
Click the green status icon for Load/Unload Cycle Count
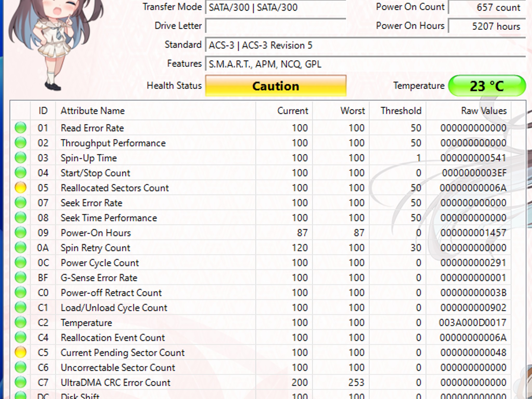21,307
